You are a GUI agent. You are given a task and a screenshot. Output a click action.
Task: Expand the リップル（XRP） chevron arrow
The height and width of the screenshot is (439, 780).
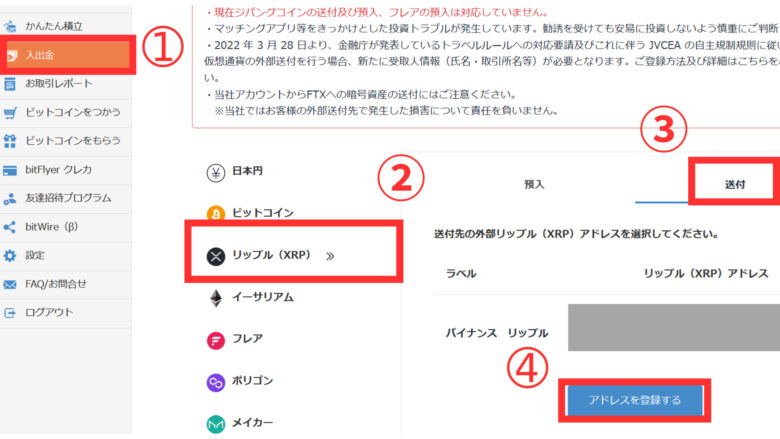coord(330,256)
